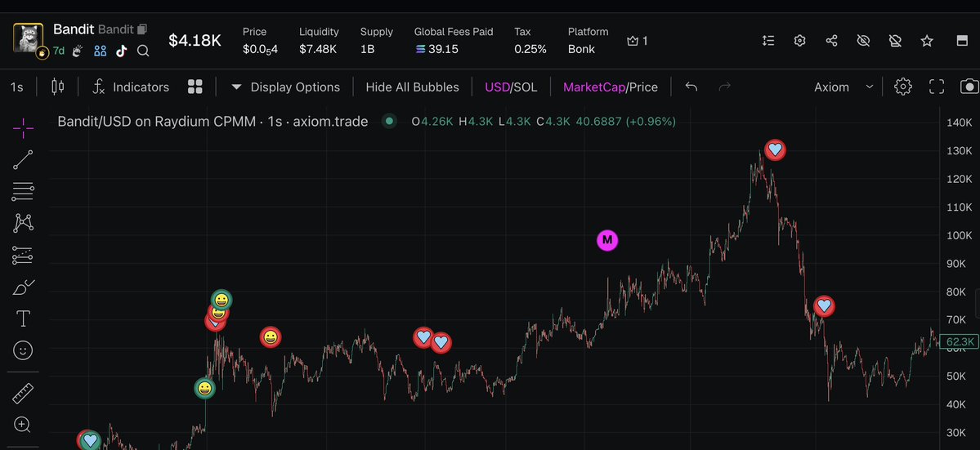The image size is (980, 450).
Task: Click the search magnifier beside TikTok icon
Action: pos(143,51)
